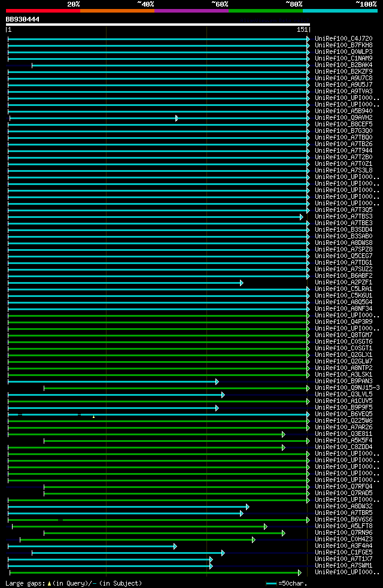Select hit label UniRef100_A9U5J7
This screenshot has width=383, height=588.
[x=344, y=84]
